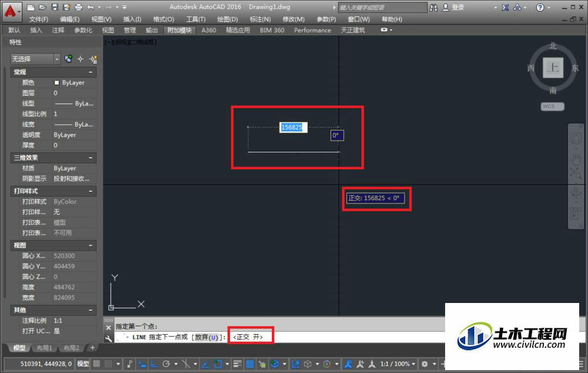
Task: Toggle 2D object snap in status bar
Action: 218,364
